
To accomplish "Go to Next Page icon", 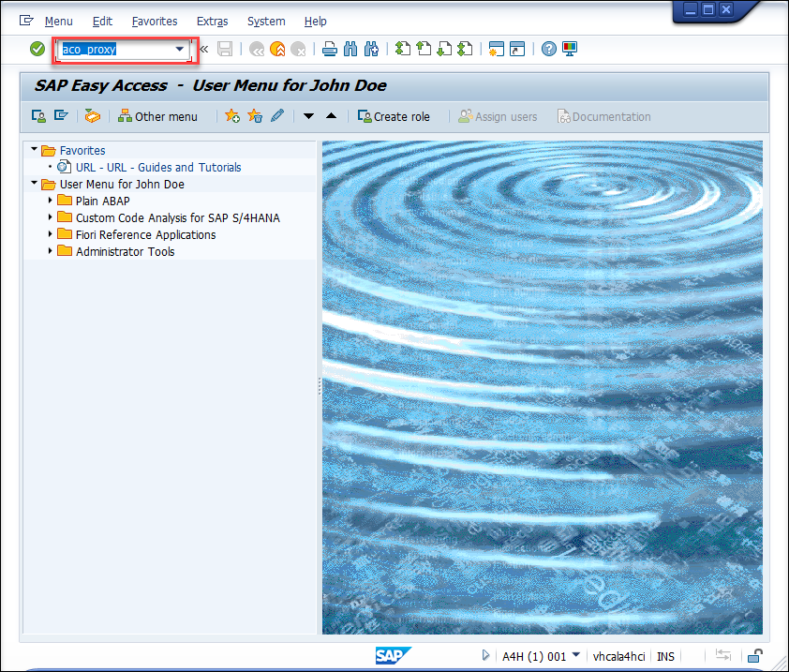I will 444,49.
